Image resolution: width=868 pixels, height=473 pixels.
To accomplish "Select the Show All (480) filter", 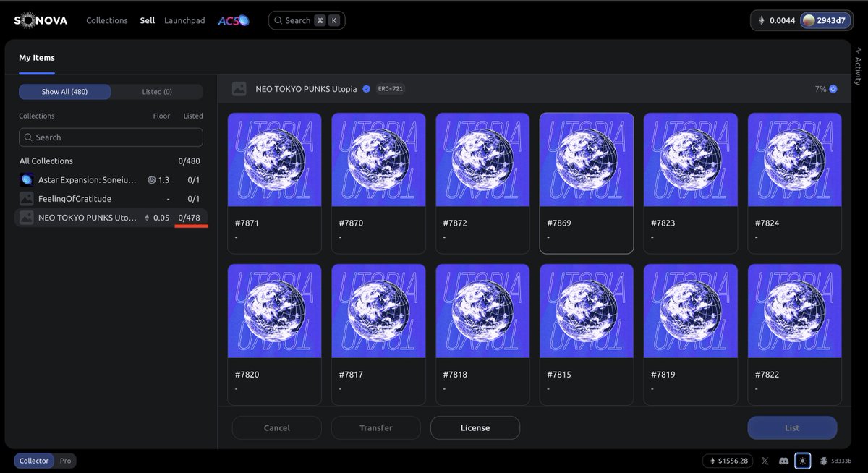I will pyautogui.click(x=65, y=92).
